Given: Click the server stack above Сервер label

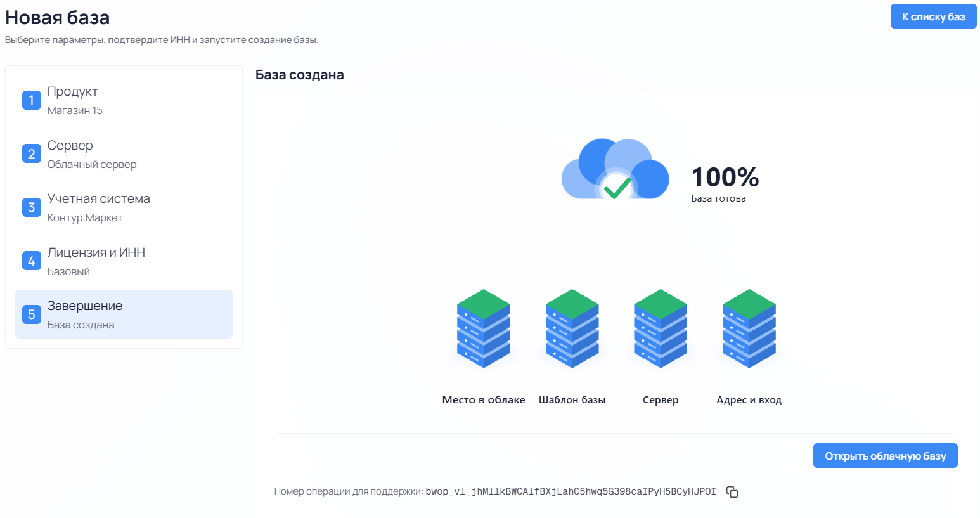Looking at the screenshot, I should click(661, 328).
